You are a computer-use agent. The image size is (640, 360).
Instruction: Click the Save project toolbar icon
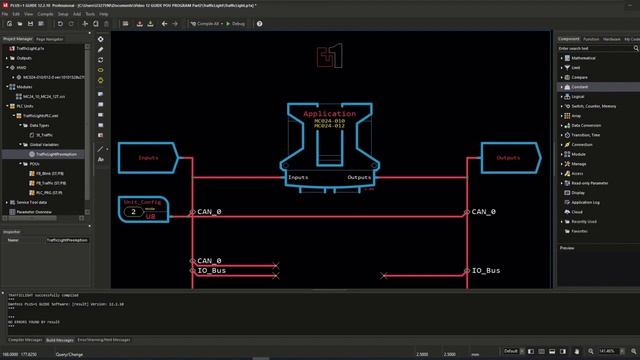click(30, 24)
